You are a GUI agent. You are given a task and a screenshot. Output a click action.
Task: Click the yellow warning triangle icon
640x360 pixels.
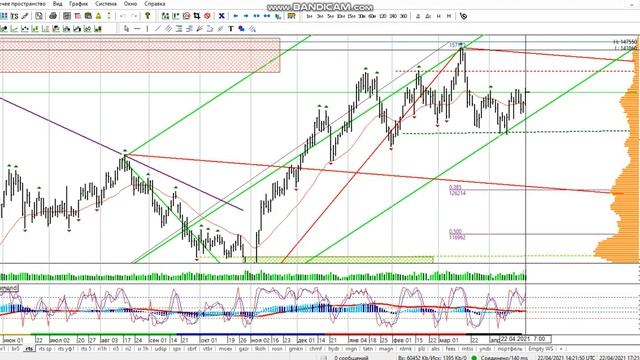point(98,16)
